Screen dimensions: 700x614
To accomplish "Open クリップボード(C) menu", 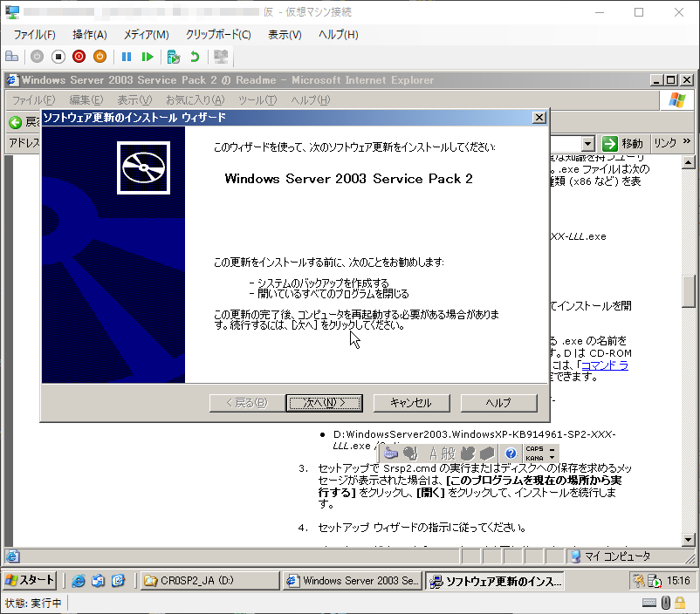I will (218, 35).
